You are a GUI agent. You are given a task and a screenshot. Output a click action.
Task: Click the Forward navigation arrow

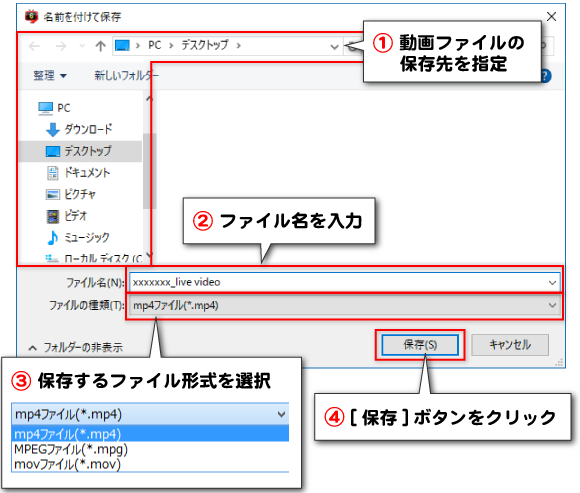click(61, 46)
